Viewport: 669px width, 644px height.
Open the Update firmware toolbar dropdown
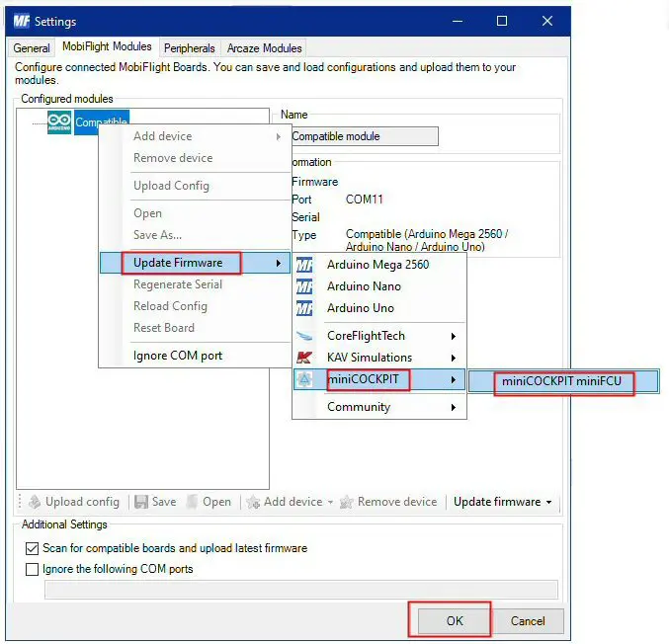pos(502,502)
